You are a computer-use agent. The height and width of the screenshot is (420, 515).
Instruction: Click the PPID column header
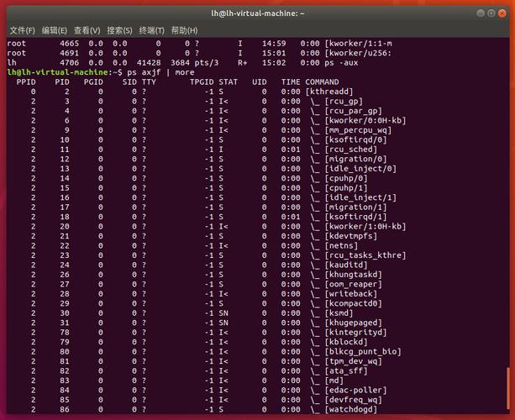click(26, 82)
